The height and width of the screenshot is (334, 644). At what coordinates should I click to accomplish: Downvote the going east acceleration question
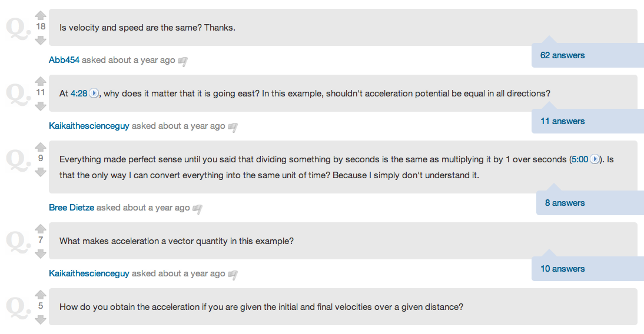click(41, 106)
